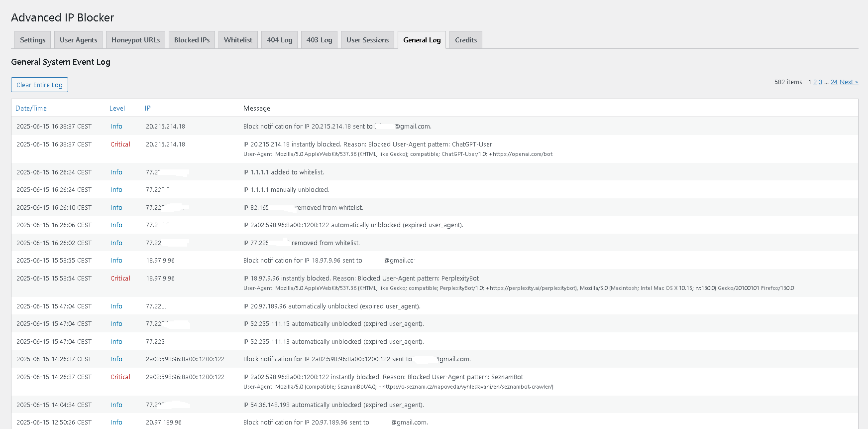Viewport: 868px width, 429px height.
Task: Click the Message column header
Action: point(257,108)
